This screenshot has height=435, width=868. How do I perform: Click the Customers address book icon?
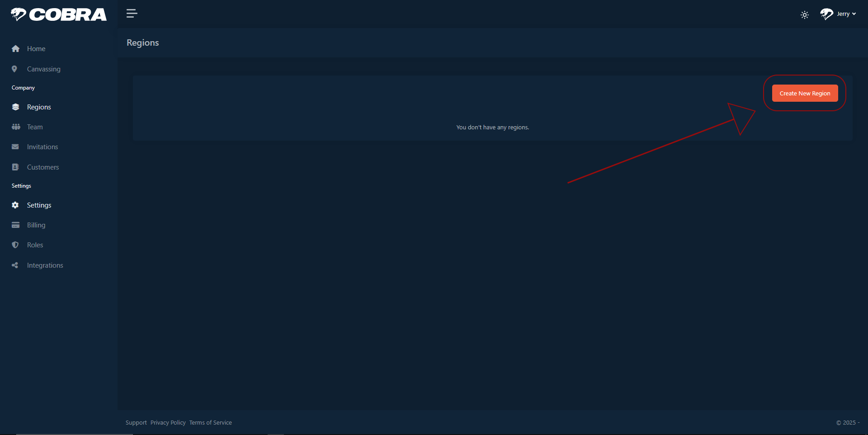[15, 167]
